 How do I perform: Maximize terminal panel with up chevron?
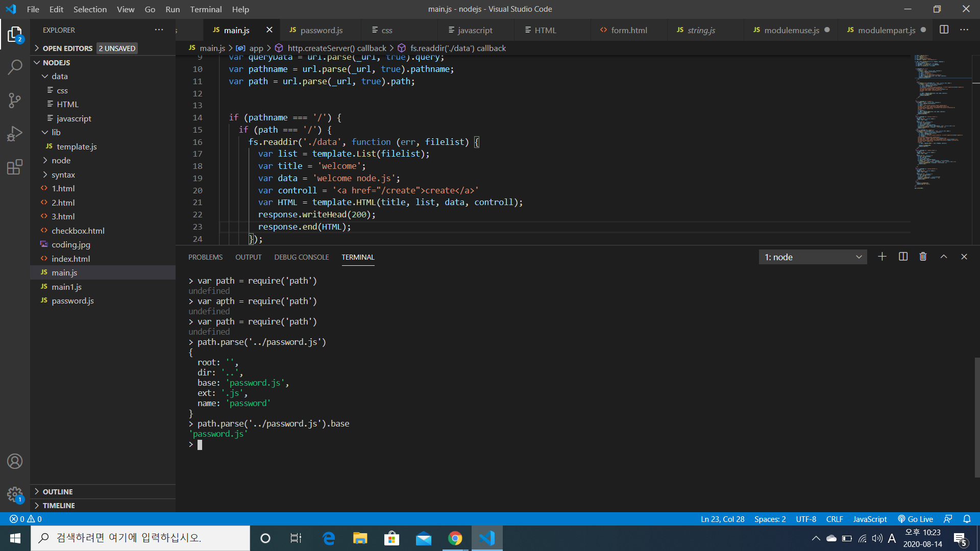(x=944, y=257)
